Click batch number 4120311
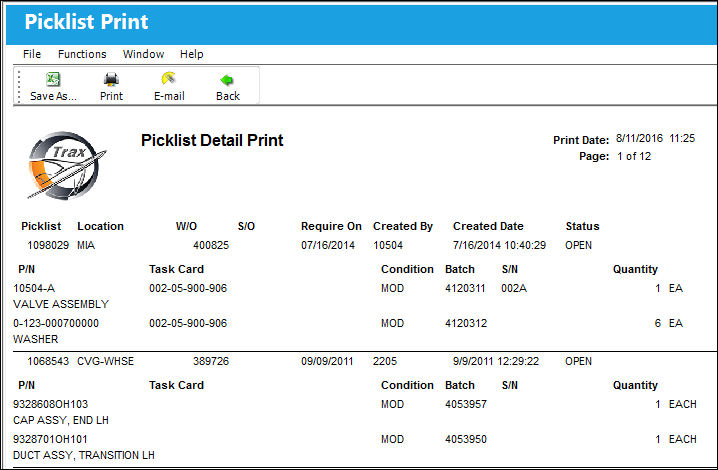Screen dimensions: 718x470 (x=465, y=288)
